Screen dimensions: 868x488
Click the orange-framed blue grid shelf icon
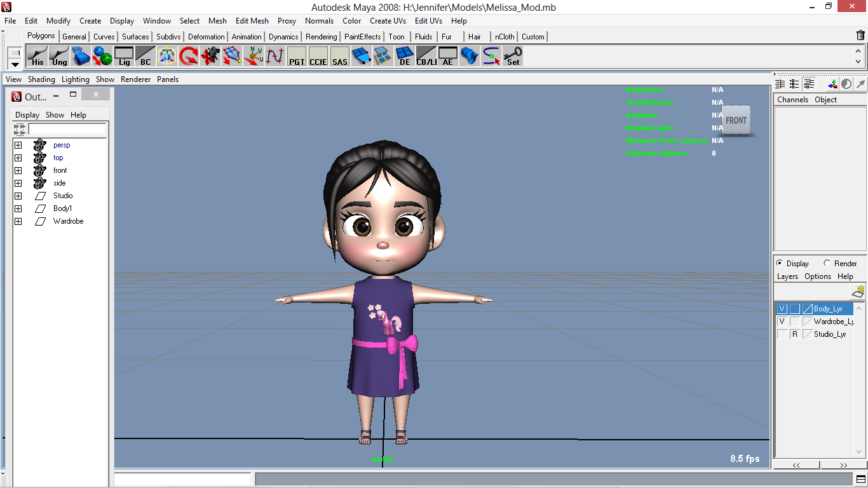click(383, 56)
